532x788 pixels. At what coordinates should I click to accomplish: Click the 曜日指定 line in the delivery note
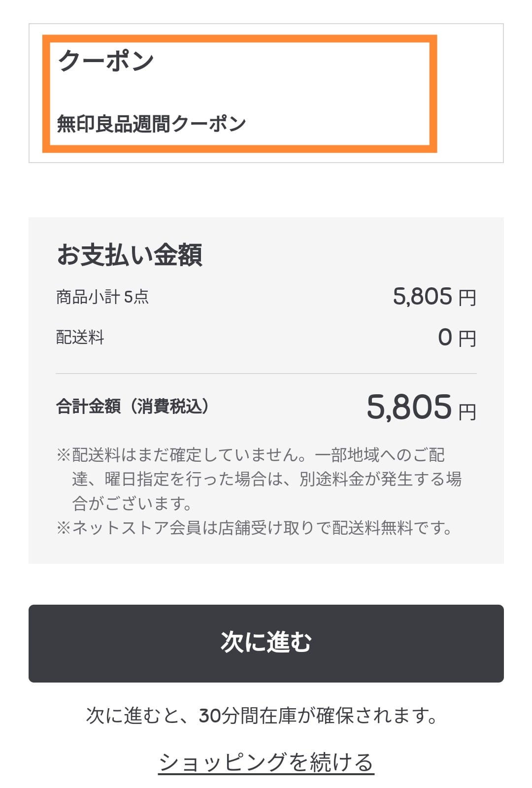tap(266, 479)
